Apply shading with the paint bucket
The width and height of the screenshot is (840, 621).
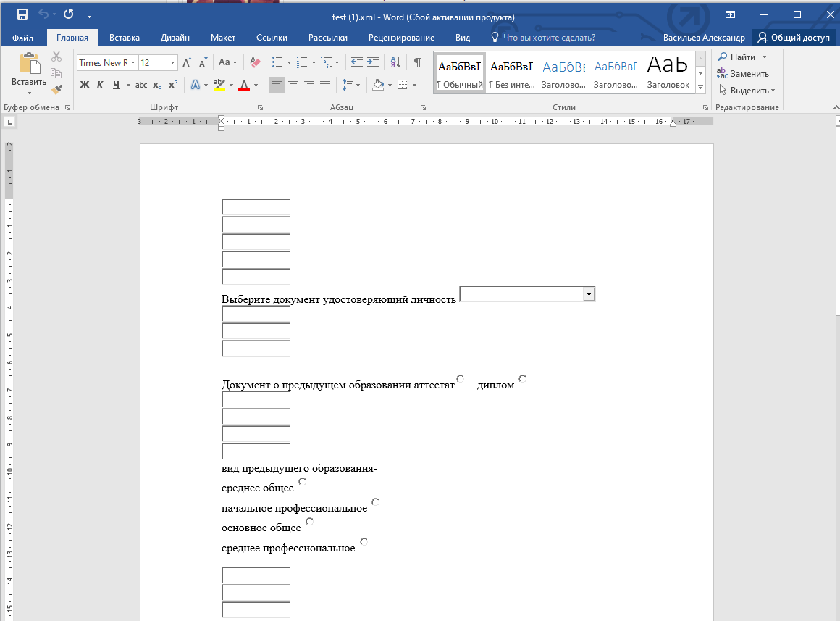click(x=378, y=85)
